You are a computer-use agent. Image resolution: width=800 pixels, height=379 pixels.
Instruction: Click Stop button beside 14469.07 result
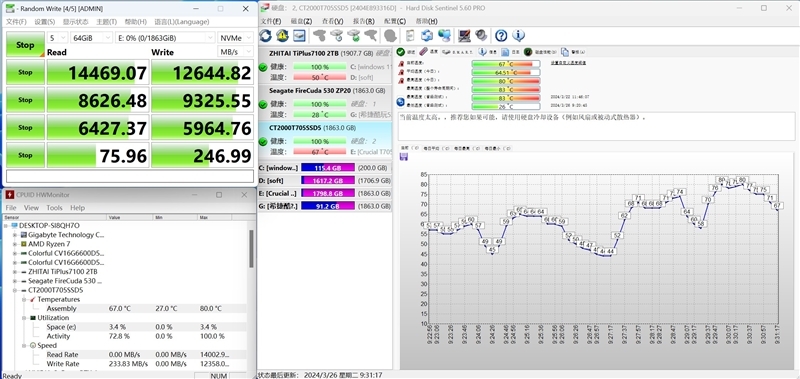pyautogui.click(x=25, y=72)
